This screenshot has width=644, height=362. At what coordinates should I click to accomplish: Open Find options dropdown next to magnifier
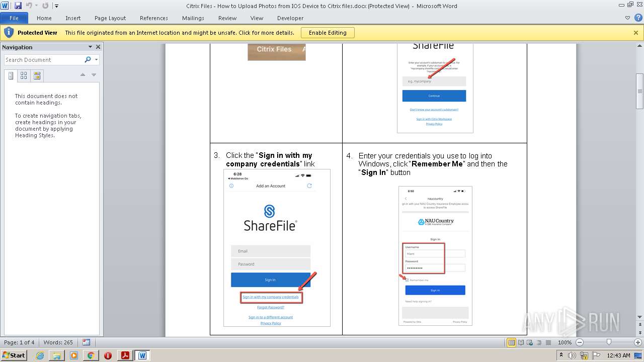tap(96, 60)
